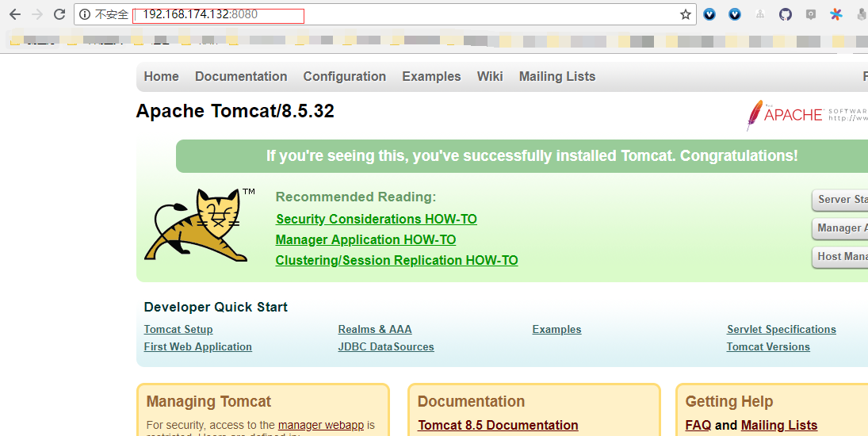The width and height of the screenshot is (868, 436).
Task: Open the Apache Software Foundation feather logo
Action: point(806,115)
